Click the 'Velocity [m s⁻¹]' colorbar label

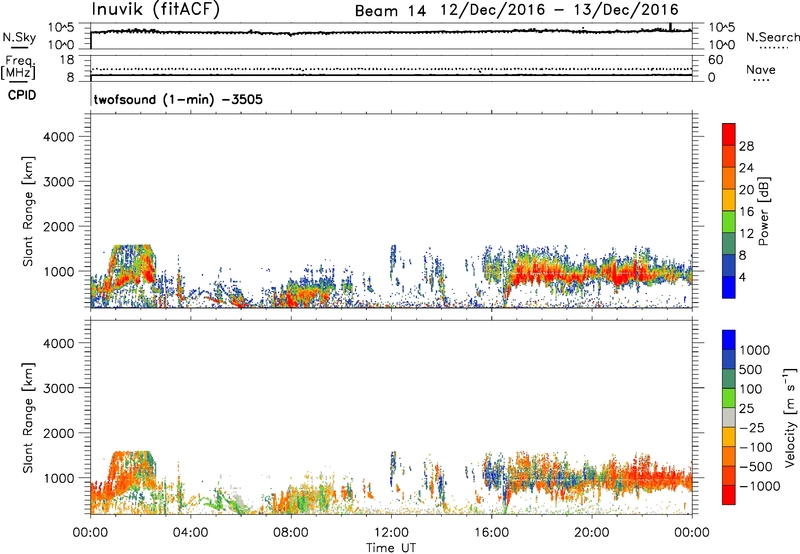click(x=790, y=417)
